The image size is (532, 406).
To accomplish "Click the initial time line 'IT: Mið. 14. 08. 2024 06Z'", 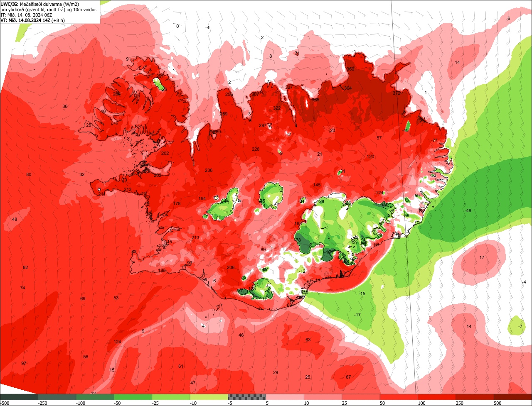I will click(x=26, y=15).
